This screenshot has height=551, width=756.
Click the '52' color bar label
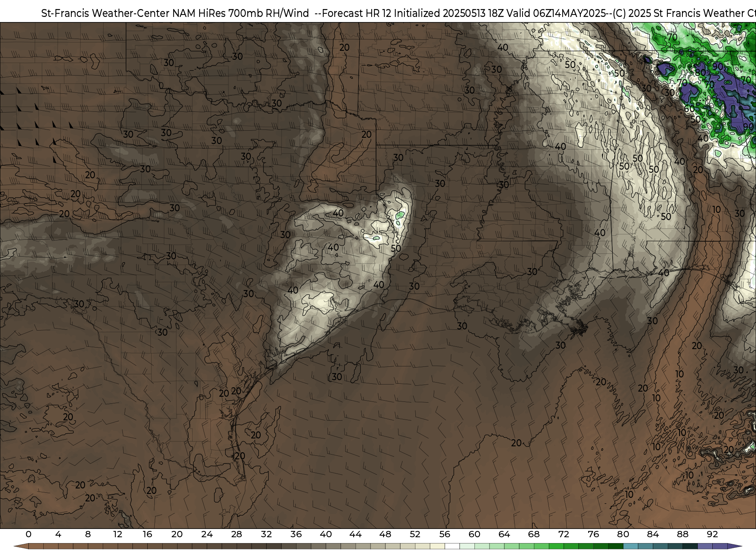pos(415,534)
